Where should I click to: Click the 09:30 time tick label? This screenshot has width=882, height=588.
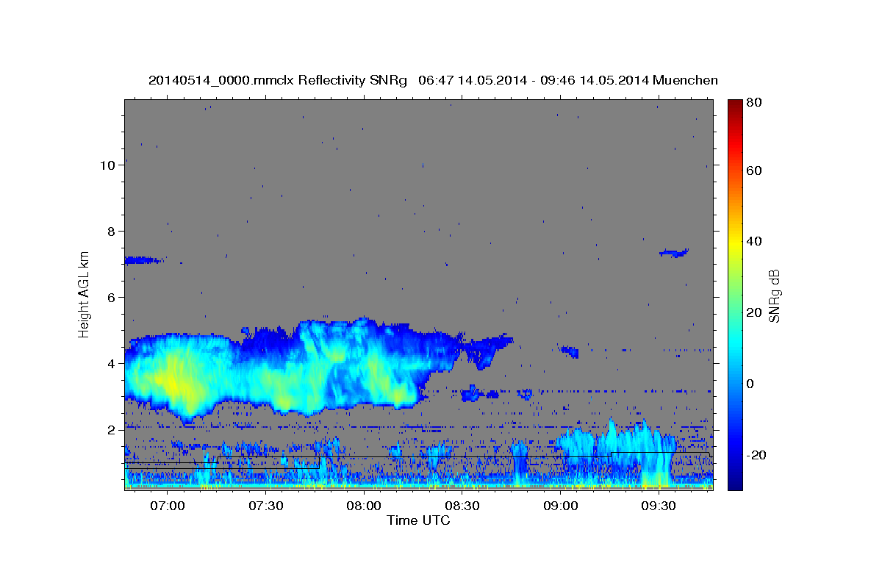pos(659,506)
